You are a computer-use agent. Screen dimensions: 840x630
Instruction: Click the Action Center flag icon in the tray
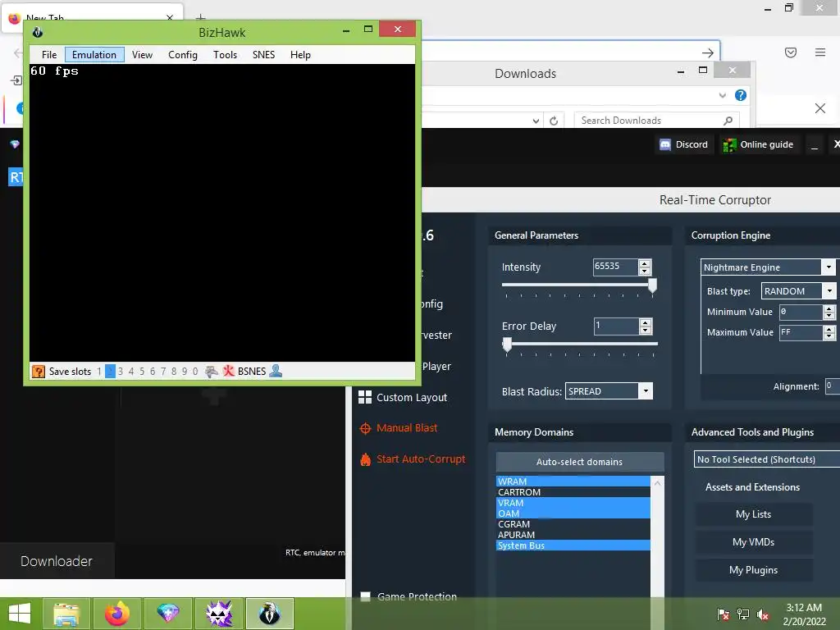724,614
